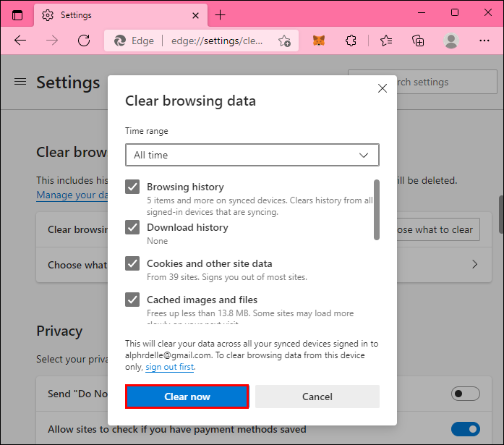Open the Settings and more ellipsis menu
Screen dimensions: 504x445
484,41
